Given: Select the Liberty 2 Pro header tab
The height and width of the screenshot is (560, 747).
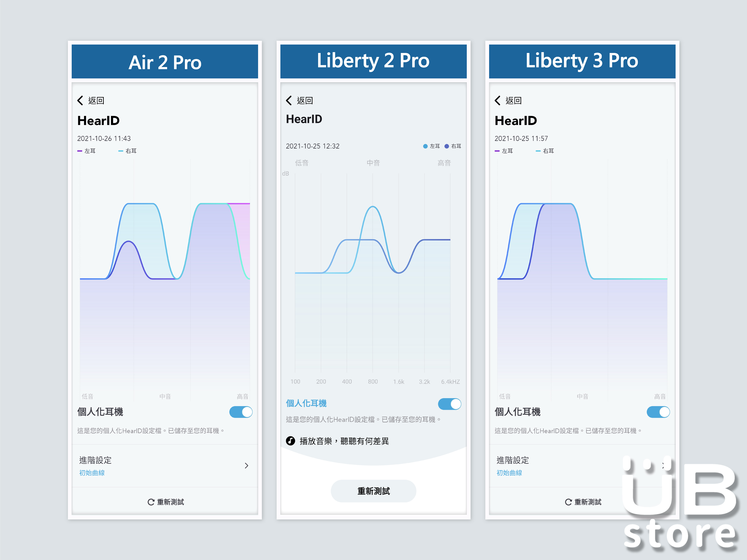Looking at the screenshot, I should pos(373,61).
